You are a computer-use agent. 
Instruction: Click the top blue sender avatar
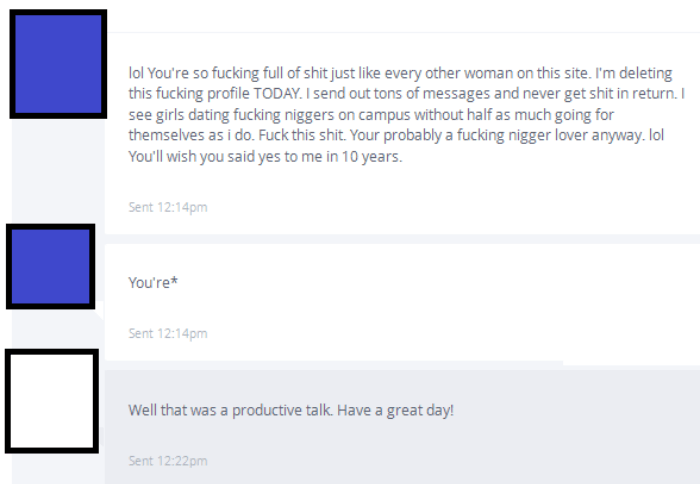57,64
